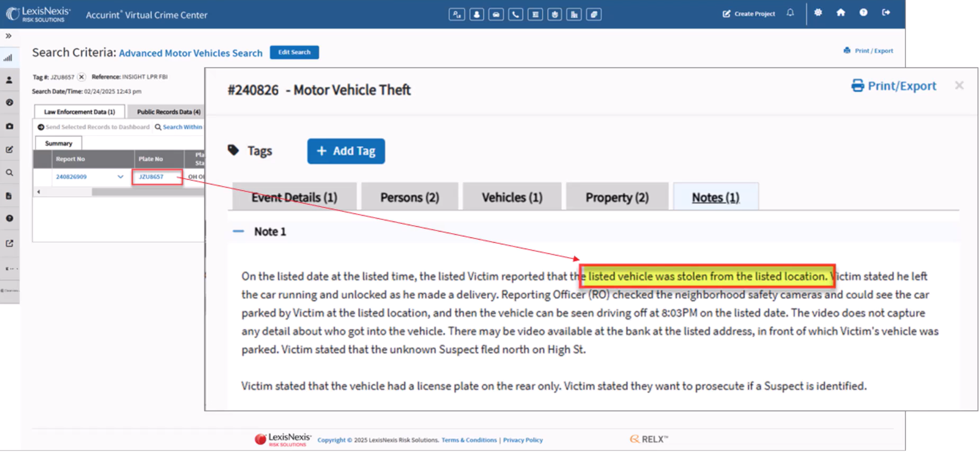Click the Search Within link
The width and height of the screenshot is (980, 452).
pos(178,127)
